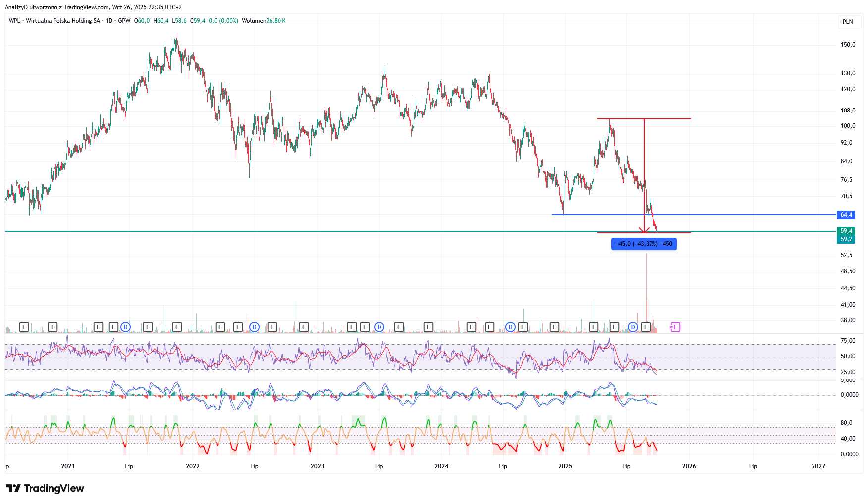Click the earnings marker just before the 2022 dividend
This screenshot has height=503, width=868.
(x=238, y=327)
